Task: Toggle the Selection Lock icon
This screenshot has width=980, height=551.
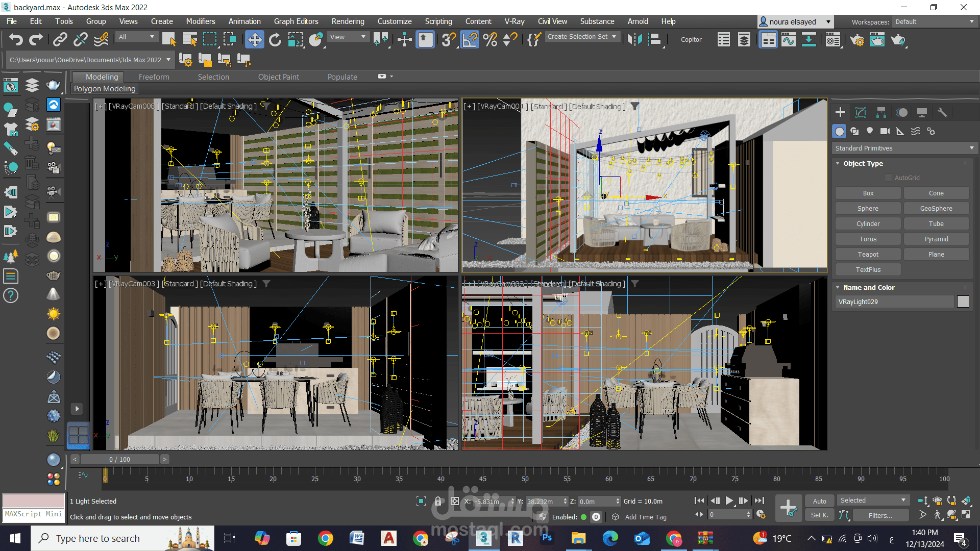Action: tap(437, 502)
